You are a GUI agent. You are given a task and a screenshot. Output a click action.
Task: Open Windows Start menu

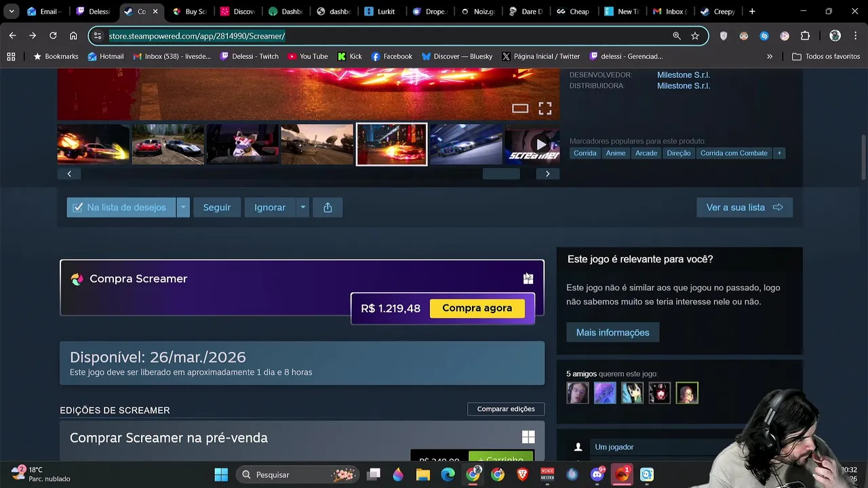click(x=221, y=474)
